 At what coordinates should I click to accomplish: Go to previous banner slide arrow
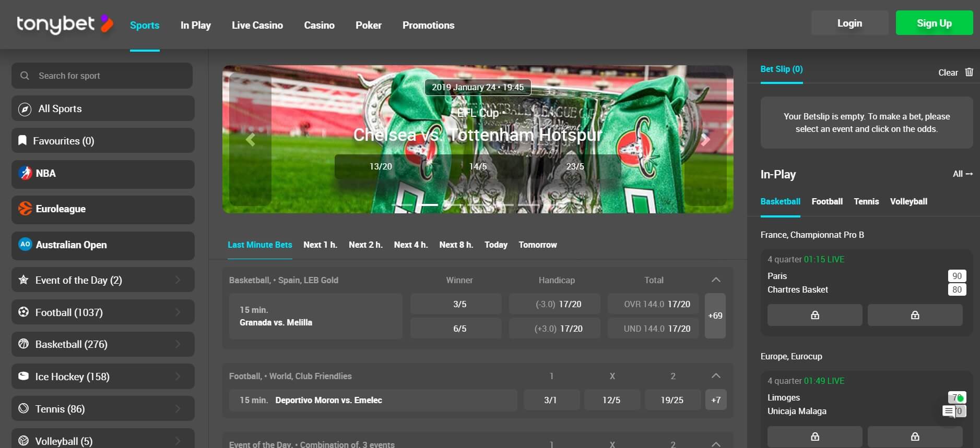point(251,139)
